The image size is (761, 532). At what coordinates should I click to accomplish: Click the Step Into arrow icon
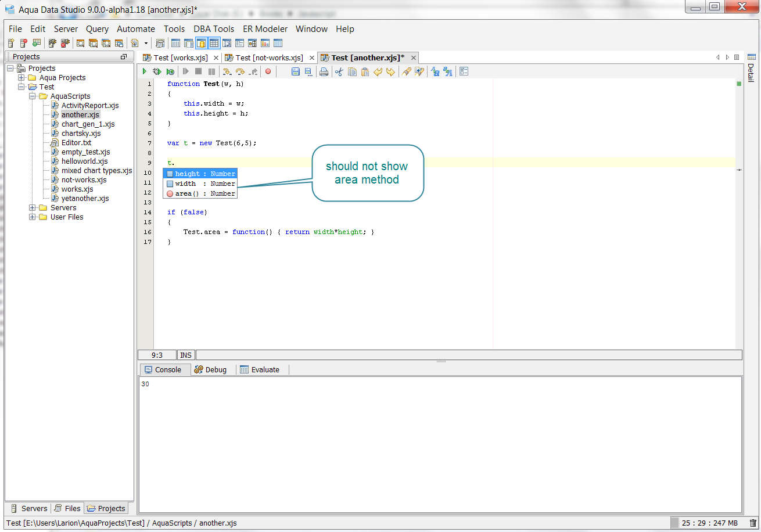[x=227, y=71]
